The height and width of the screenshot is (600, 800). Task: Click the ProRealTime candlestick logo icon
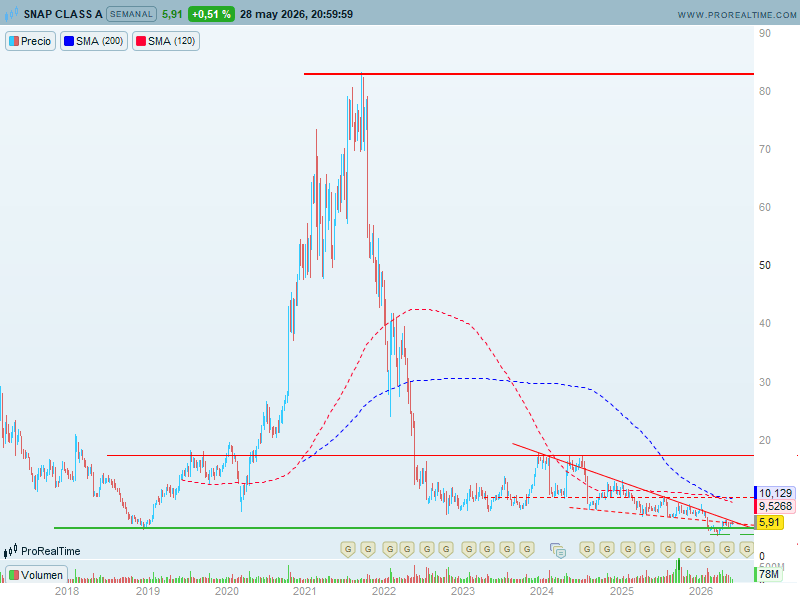[11, 551]
